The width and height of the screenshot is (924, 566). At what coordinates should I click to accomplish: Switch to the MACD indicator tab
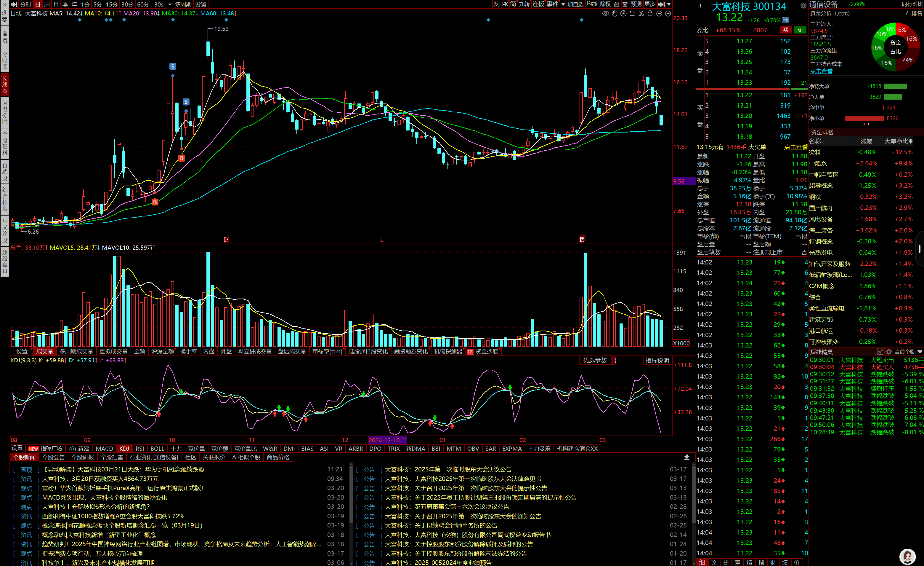[x=104, y=449]
